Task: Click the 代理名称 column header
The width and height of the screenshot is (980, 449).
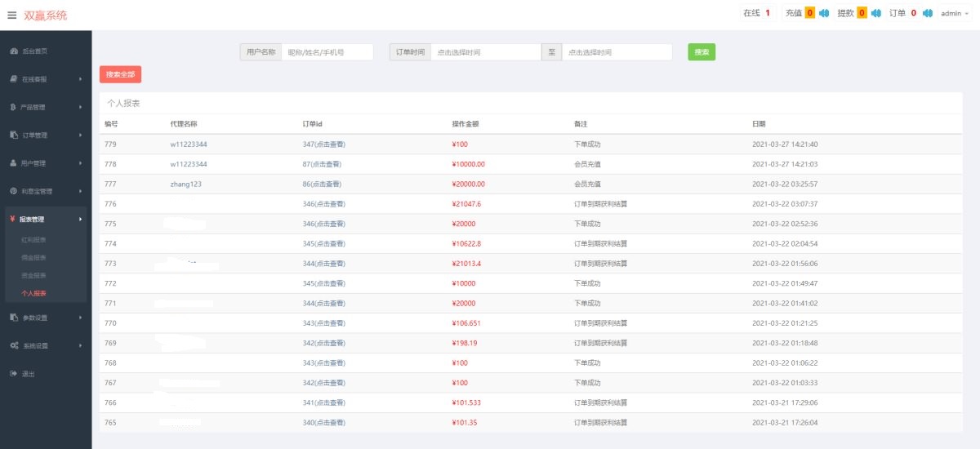Action: click(184, 124)
